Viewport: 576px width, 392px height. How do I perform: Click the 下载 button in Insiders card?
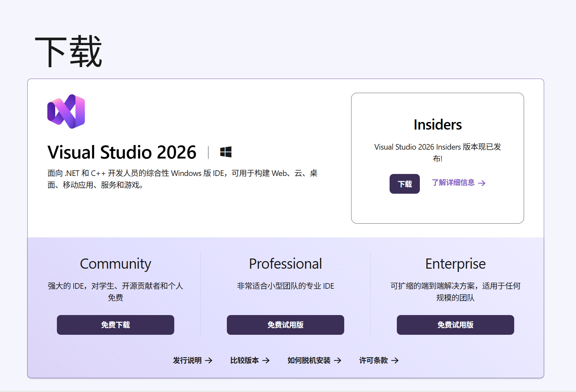tap(404, 184)
